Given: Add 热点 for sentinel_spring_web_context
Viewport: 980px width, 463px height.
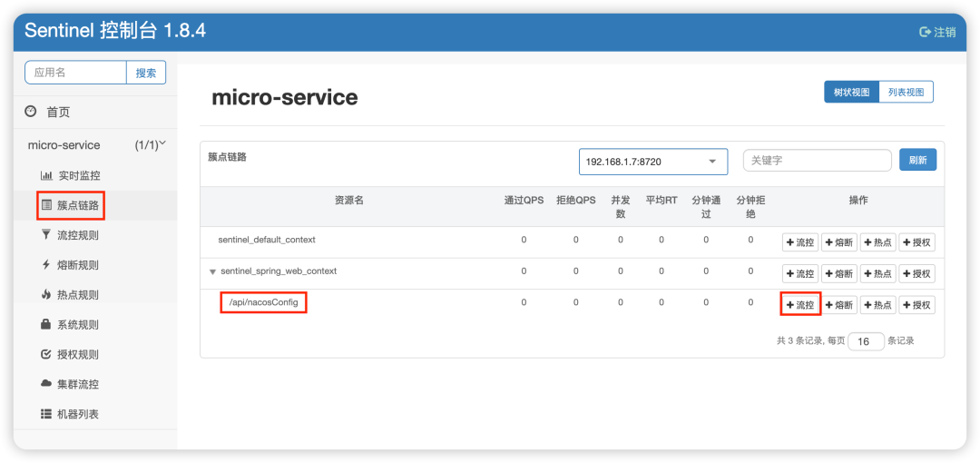Looking at the screenshot, I should (878, 273).
